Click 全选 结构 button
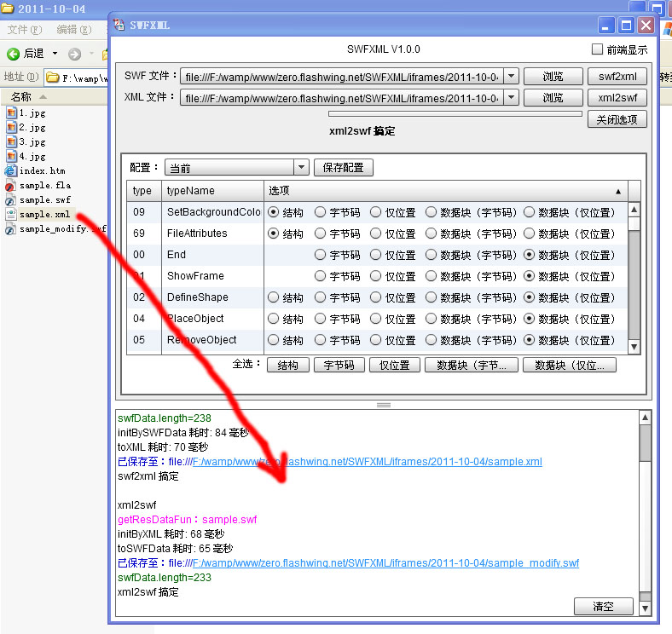The height and width of the screenshot is (634, 672). click(288, 365)
